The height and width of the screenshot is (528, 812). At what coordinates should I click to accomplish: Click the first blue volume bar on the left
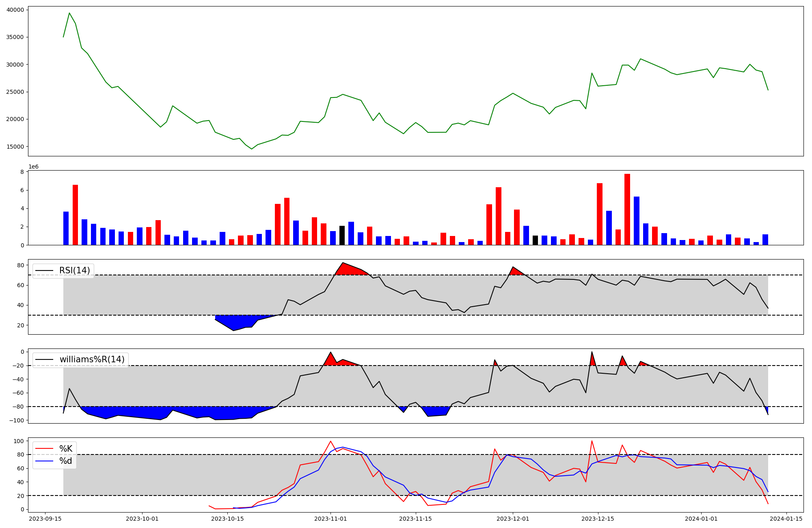click(66, 228)
